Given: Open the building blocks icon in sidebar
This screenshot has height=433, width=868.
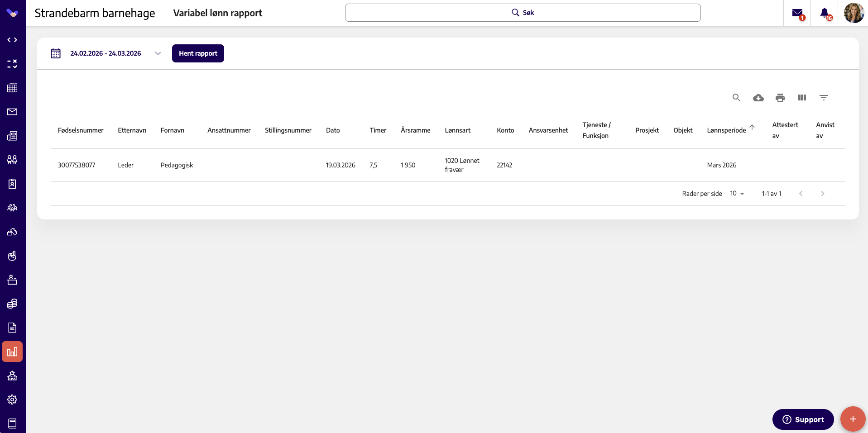Looking at the screenshot, I should [12, 232].
